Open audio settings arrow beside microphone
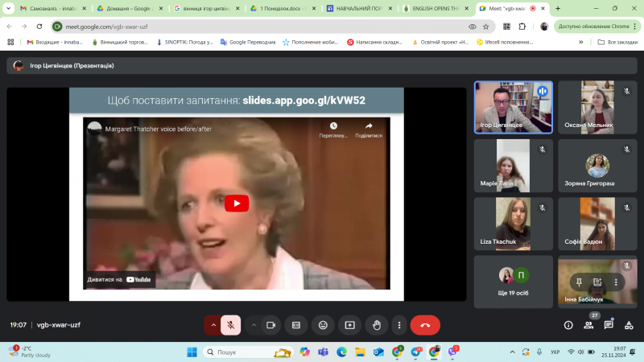Image resolution: width=644 pixels, height=362 pixels. click(213, 325)
